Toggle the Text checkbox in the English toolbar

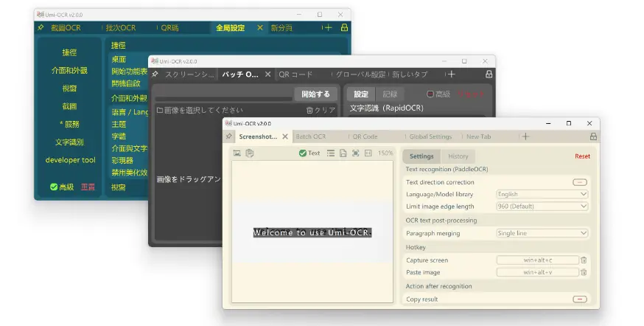[303, 153]
